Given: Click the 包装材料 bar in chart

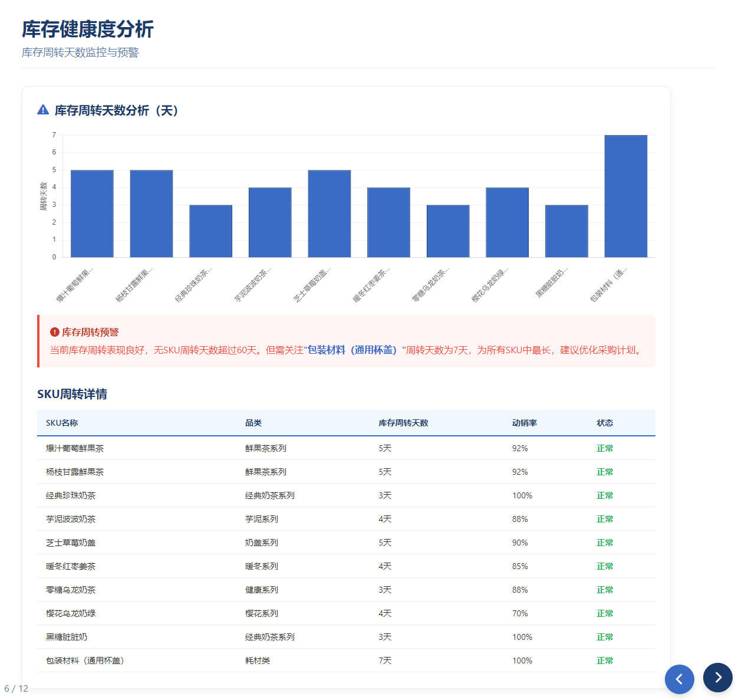Looking at the screenshot, I should click(x=625, y=196).
